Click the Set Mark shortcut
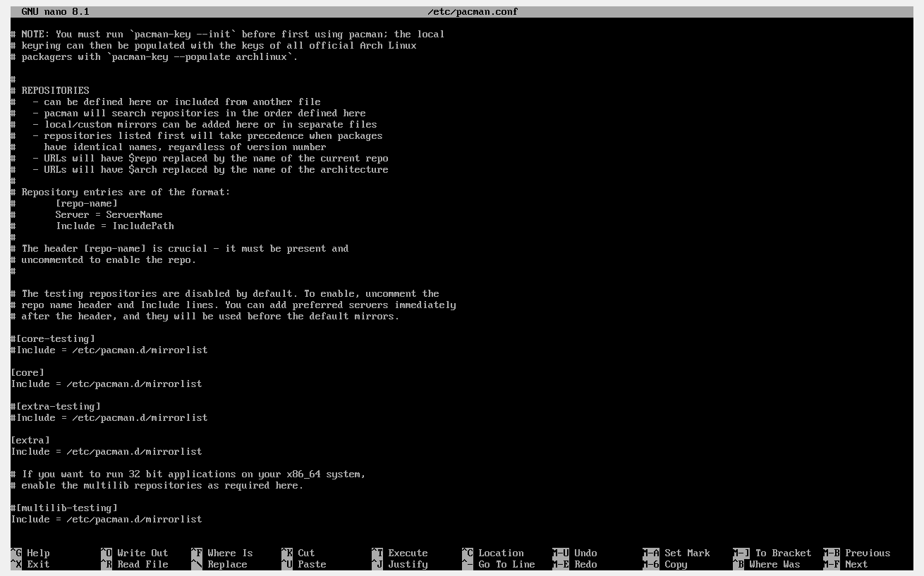This screenshot has width=924, height=576. click(688, 553)
